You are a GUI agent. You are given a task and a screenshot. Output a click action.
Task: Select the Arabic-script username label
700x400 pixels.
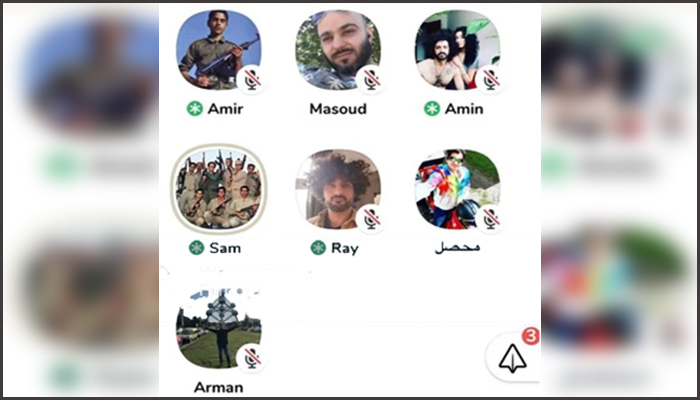click(458, 248)
